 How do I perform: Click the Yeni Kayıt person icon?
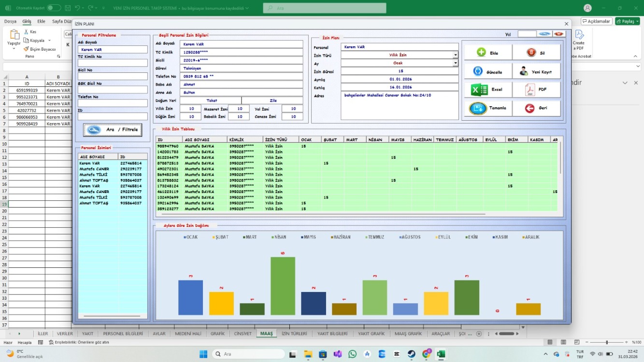(x=524, y=71)
